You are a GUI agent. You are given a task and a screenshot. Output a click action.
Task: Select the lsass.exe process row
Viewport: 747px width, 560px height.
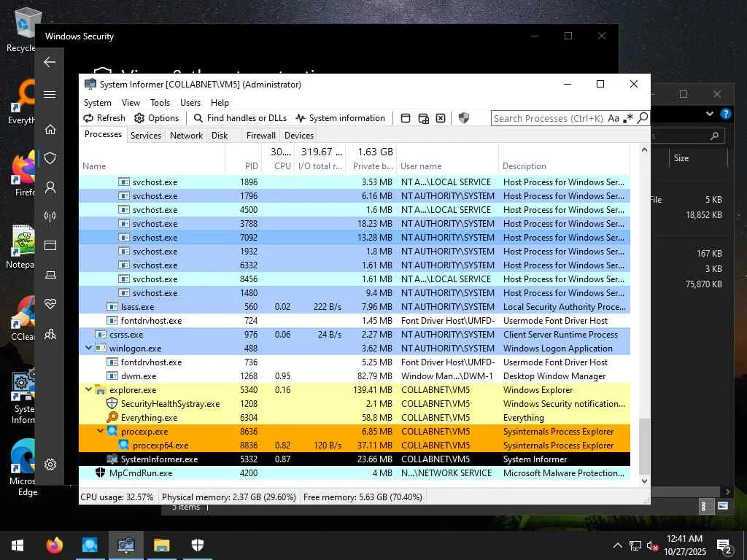point(355,307)
